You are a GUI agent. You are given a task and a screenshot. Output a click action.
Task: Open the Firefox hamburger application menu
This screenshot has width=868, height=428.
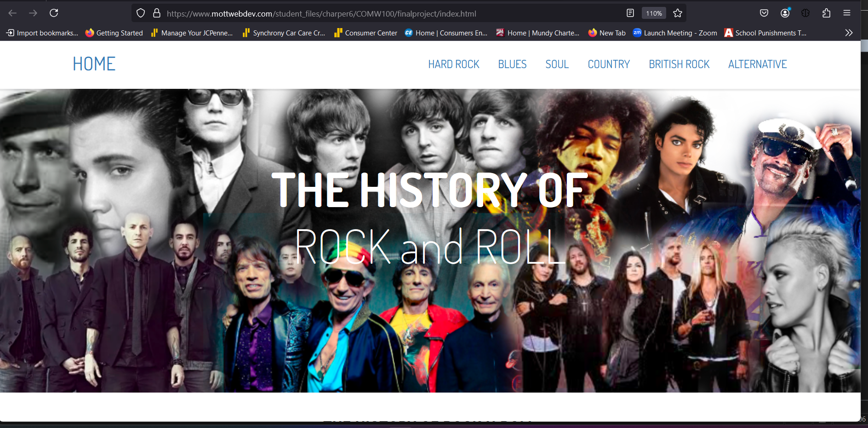click(x=847, y=13)
